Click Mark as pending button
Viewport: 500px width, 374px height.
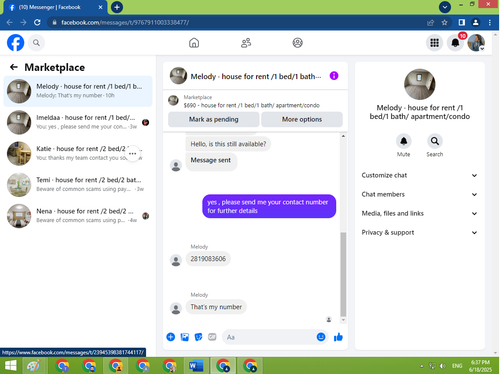tap(214, 119)
